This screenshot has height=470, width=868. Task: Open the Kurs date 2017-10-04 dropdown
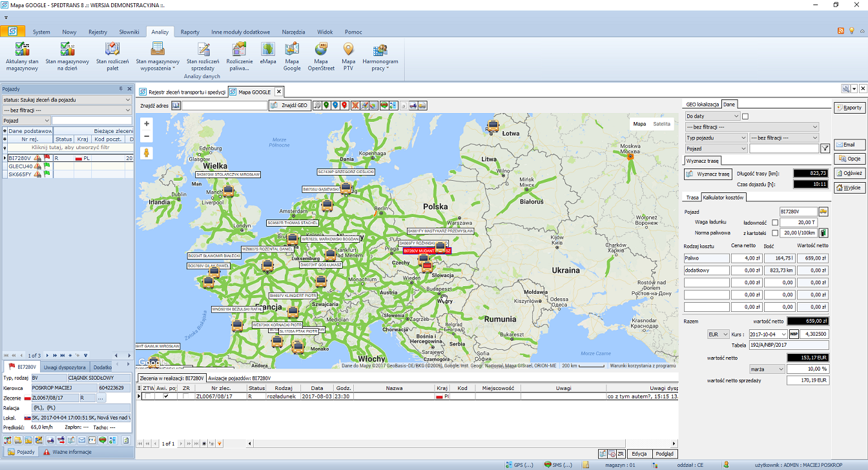click(x=768, y=334)
